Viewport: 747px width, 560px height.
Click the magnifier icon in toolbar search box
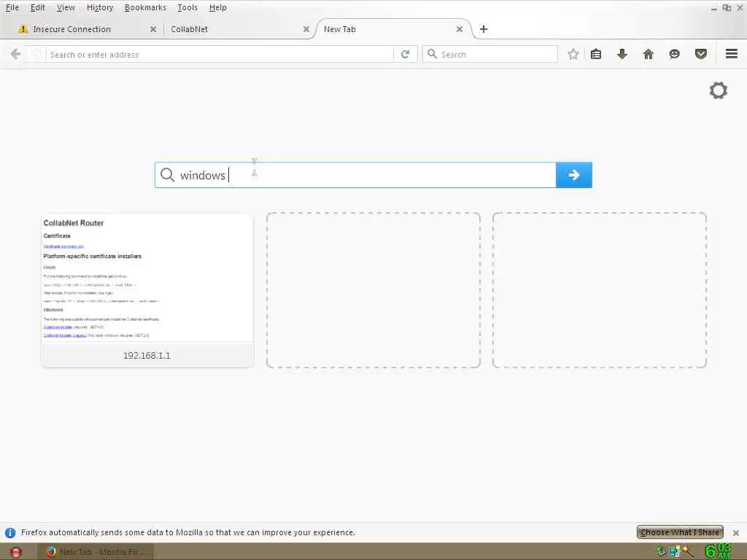pyautogui.click(x=432, y=54)
